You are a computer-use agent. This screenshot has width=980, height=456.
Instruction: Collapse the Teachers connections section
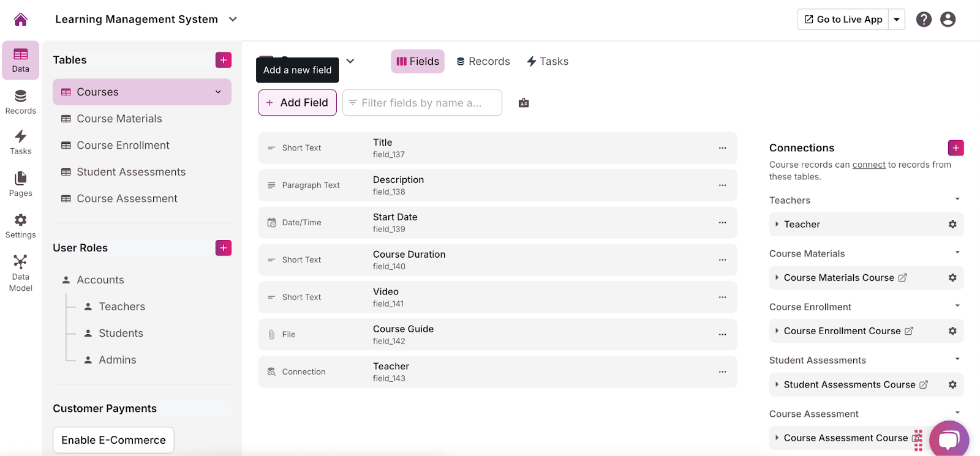click(x=957, y=200)
